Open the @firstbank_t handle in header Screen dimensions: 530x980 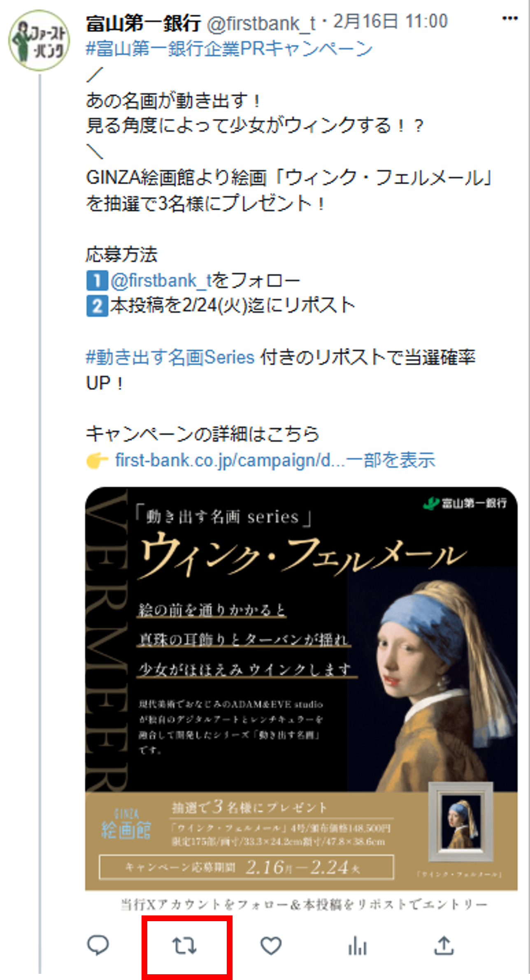261,24
